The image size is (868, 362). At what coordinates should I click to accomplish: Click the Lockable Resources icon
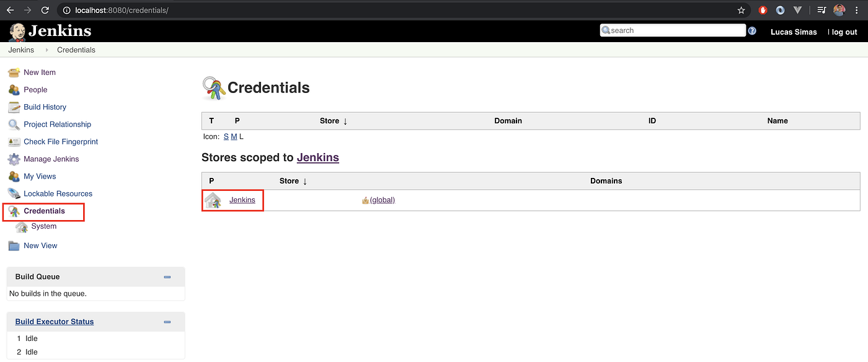(14, 193)
